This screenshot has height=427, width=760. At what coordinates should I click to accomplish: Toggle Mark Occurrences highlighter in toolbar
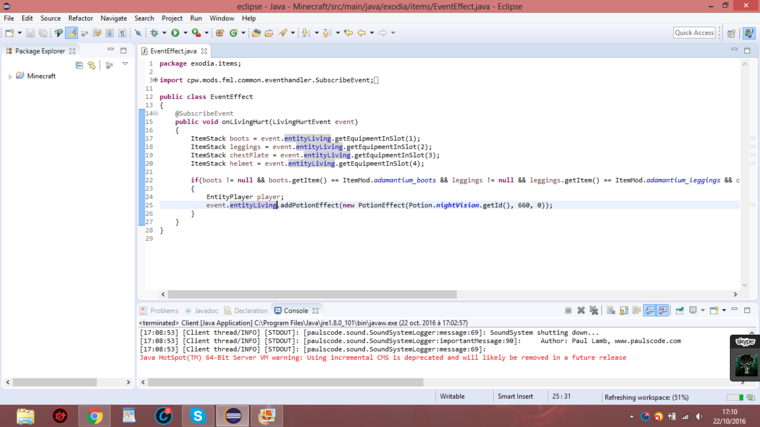click(x=72, y=33)
